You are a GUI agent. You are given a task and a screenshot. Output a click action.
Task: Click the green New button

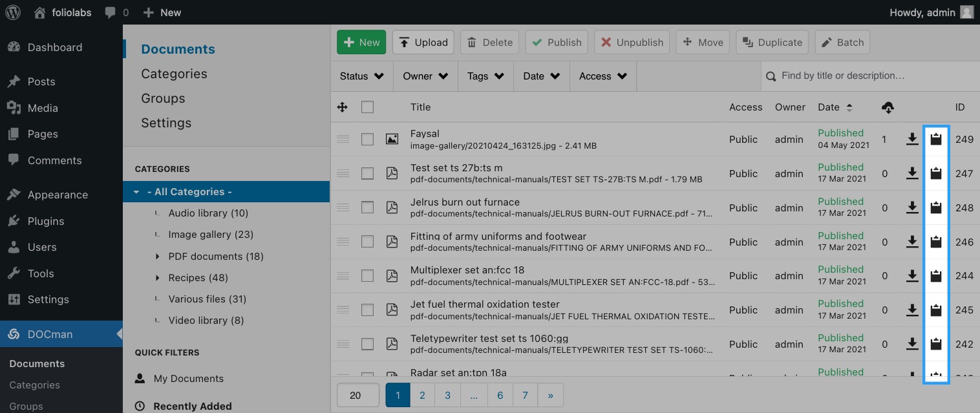click(x=361, y=42)
